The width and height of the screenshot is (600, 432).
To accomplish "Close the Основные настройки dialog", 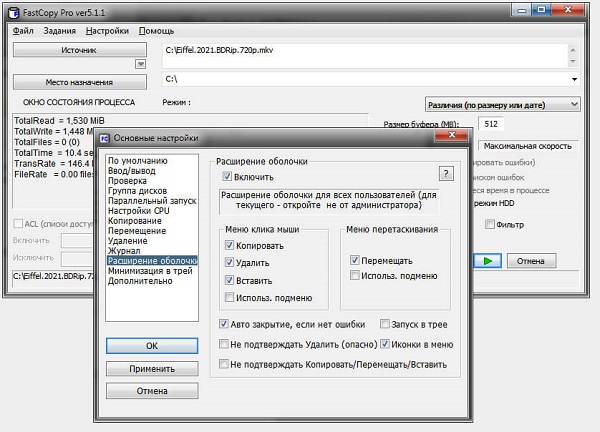I will coord(452,135).
